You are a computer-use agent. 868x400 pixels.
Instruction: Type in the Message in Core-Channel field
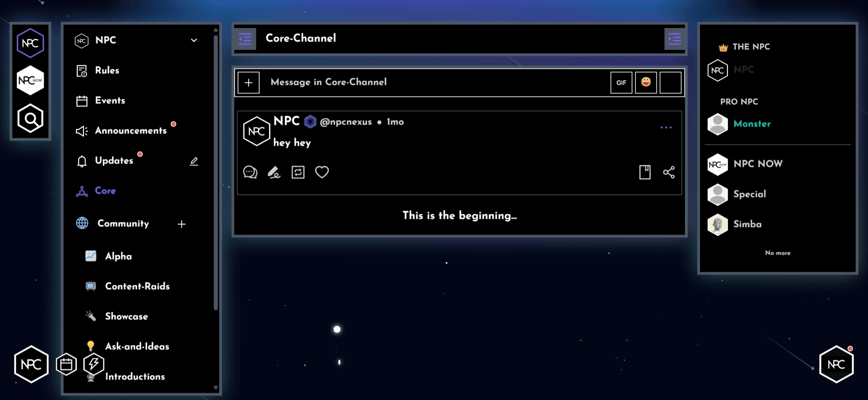click(435, 82)
